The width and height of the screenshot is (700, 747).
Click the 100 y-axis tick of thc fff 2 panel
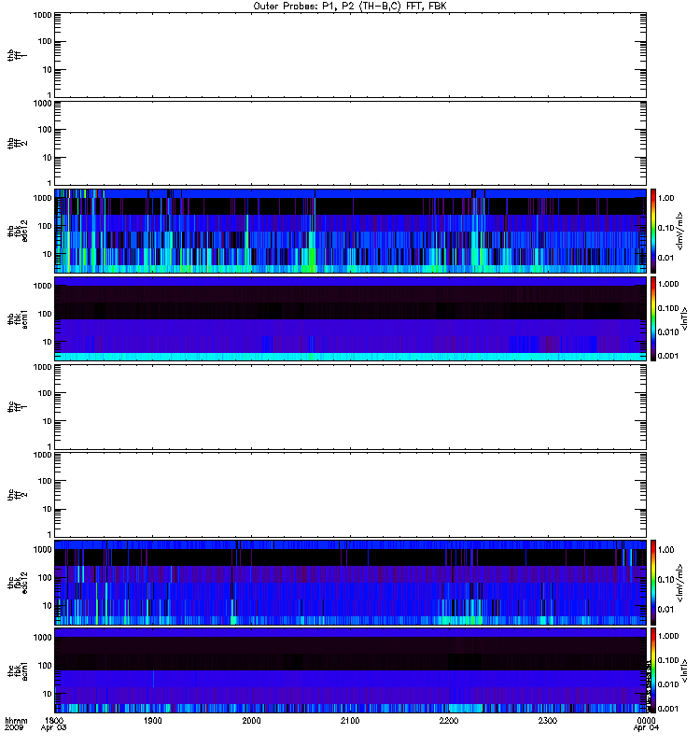(45, 481)
